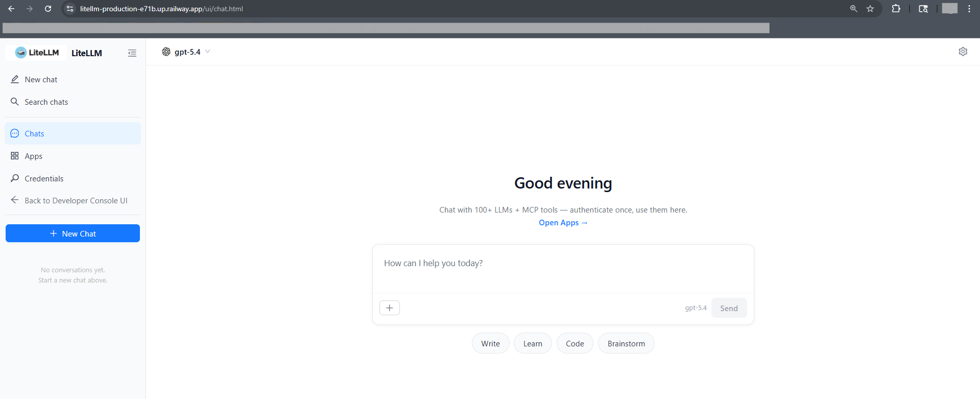980x399 pixels.
Task: Collapse the sidebar with the menu icon
Action: (132, 53)
